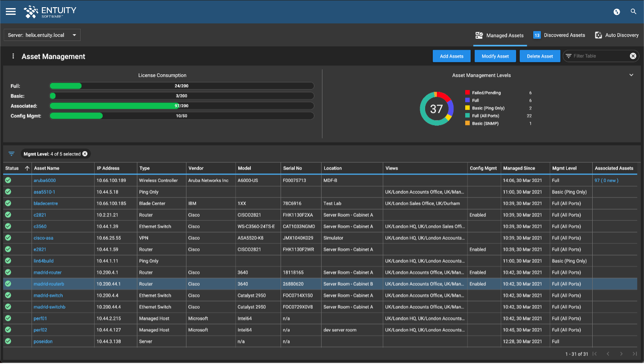Image resolution: width=644 pixels, height=364 pixels.
Task: Remove the Mgmt Level filter chip
Action: click(85, 153)
